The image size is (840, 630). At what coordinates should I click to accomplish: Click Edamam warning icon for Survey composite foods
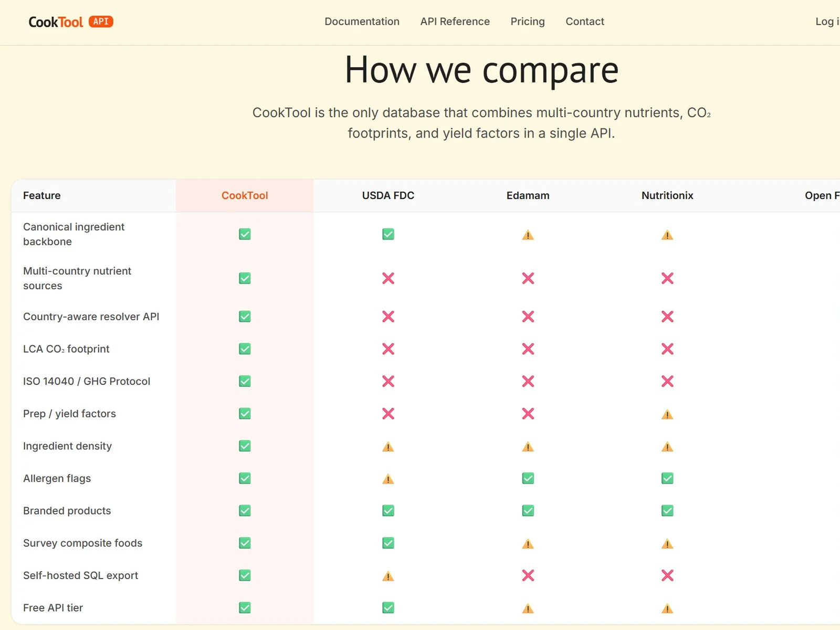[x=528, y=544]
